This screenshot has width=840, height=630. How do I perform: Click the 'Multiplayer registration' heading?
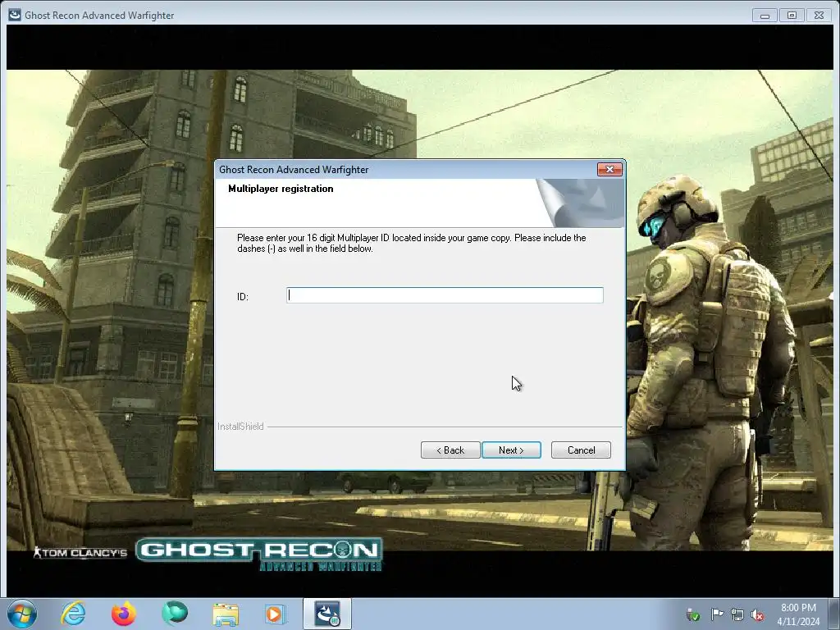[281, 189]
